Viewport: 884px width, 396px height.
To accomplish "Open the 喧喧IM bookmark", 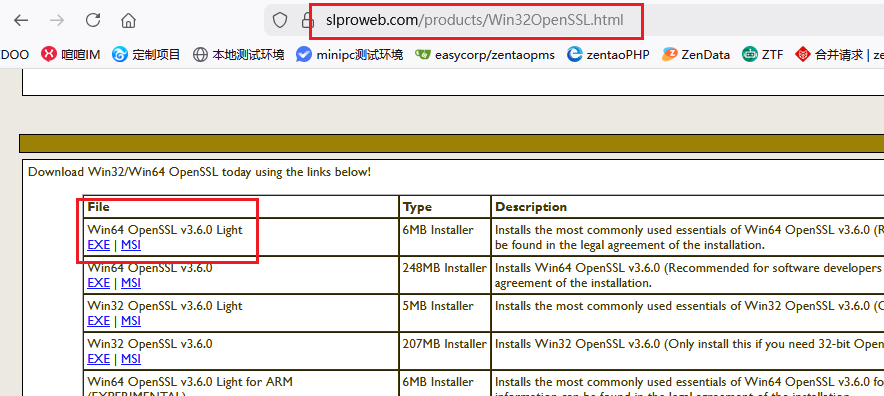I will pos(71,55).
